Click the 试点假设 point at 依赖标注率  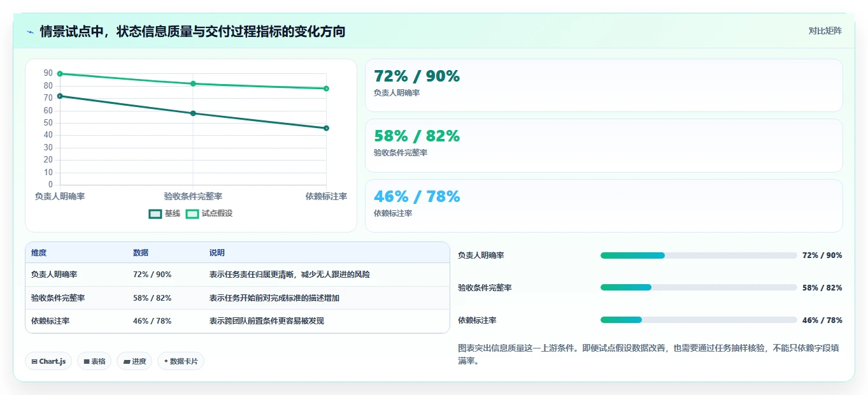326,89
